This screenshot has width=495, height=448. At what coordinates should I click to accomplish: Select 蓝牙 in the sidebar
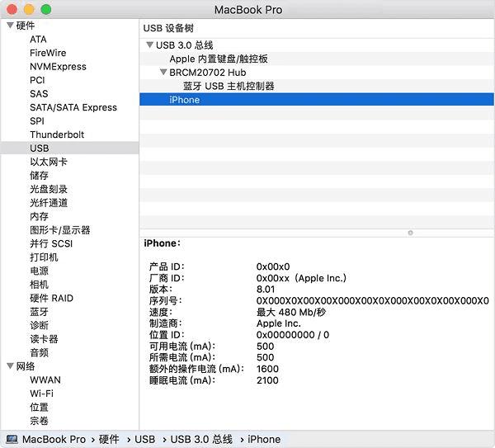click(39, 312)
